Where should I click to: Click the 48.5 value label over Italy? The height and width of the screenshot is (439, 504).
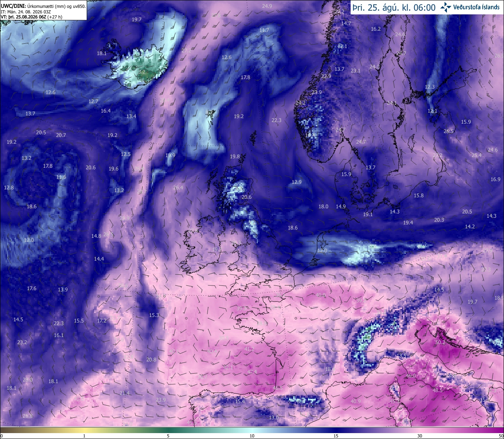[x=437, y=391]
